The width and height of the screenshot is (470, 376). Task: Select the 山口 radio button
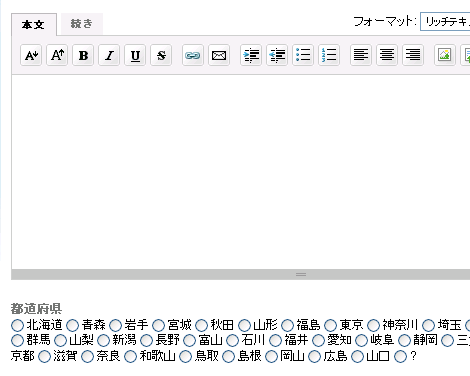click(x=357, y=357)
